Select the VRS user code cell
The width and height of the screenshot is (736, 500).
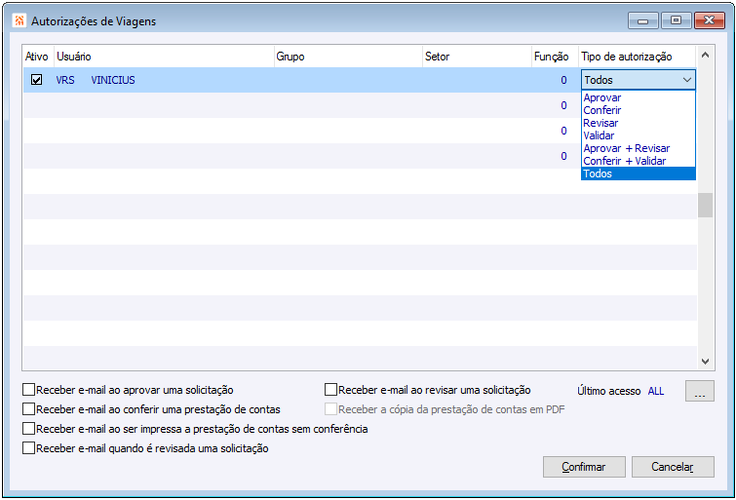pyautogui.click(x=65, y=80)
